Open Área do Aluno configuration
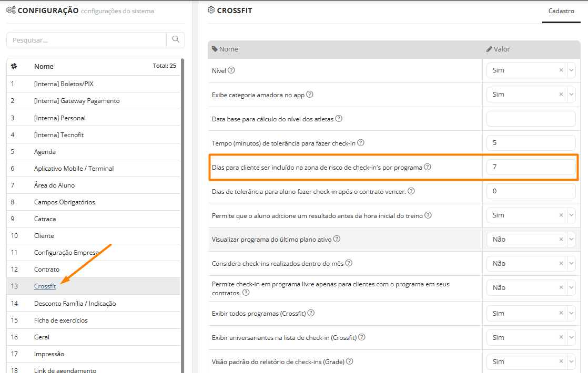 (94, 185)
